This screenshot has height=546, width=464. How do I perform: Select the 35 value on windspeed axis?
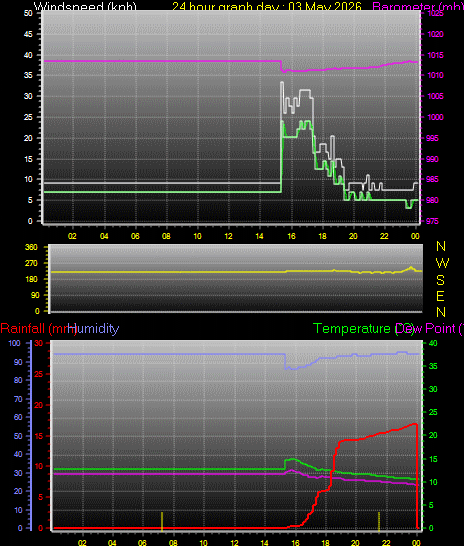point(28,75)
